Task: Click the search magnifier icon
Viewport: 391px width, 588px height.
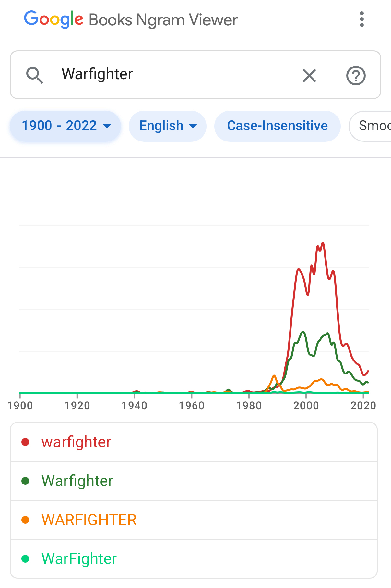Action: pos(34,75)
